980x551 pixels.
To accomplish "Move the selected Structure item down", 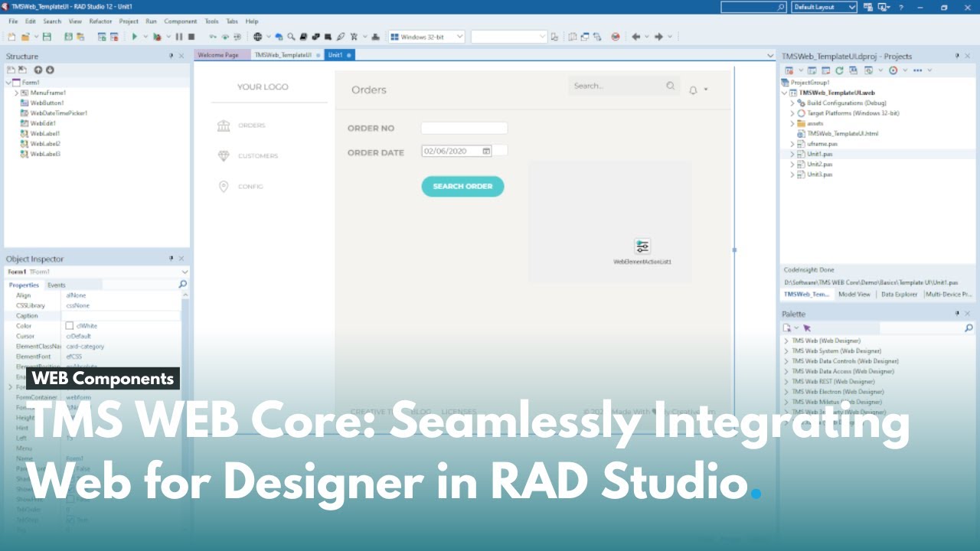I will tap(50, 70).
